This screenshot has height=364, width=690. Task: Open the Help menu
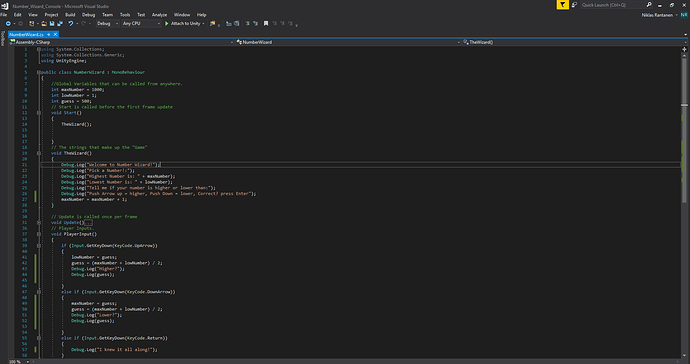point(202,15)
